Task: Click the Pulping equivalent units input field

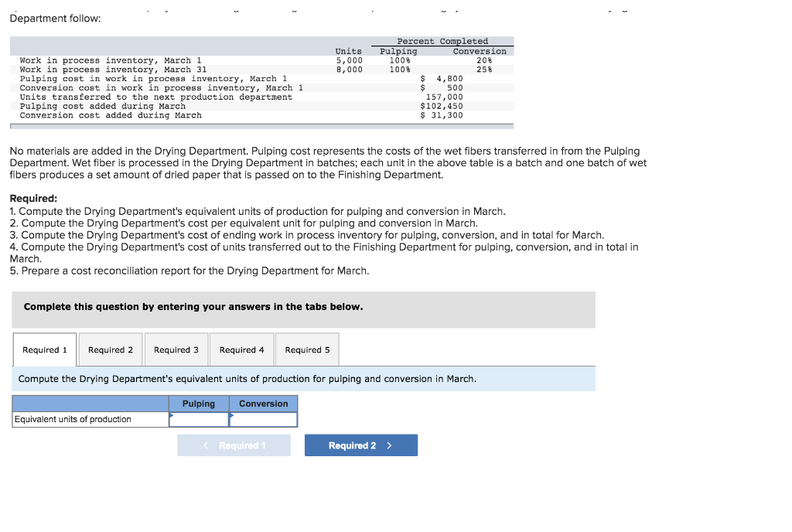Action: [x=199, y=419]
